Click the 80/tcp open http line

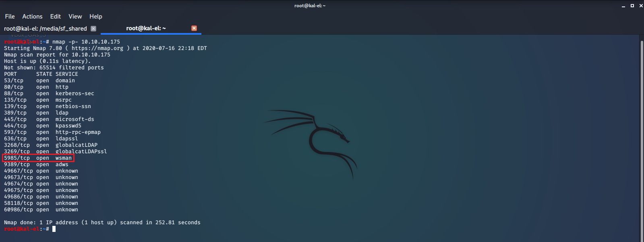point(36,87)
